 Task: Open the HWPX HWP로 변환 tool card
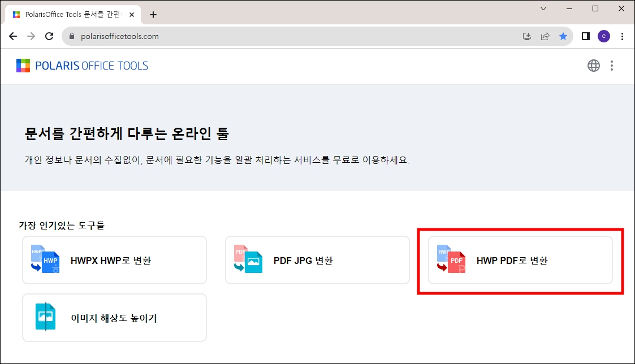(x=115, y=260)
